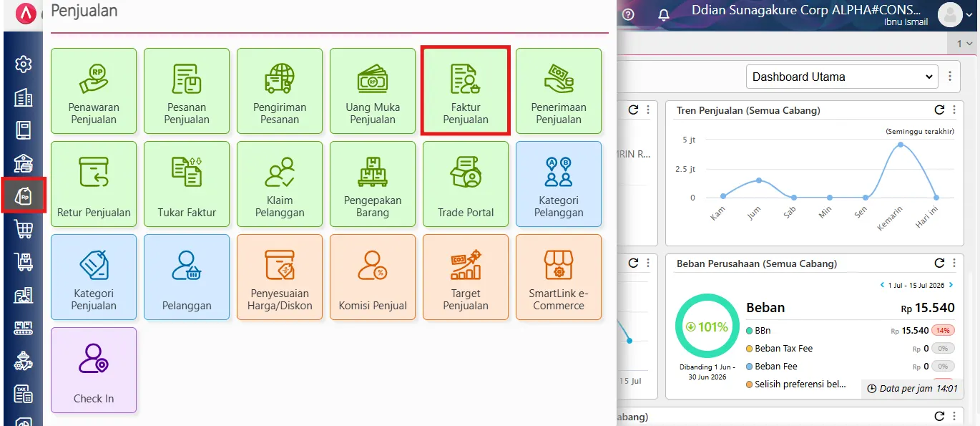This screenshot has width=980, height=426.
Task: Open Kategori Pelanggan tile
Action: (x=559, y=184)
